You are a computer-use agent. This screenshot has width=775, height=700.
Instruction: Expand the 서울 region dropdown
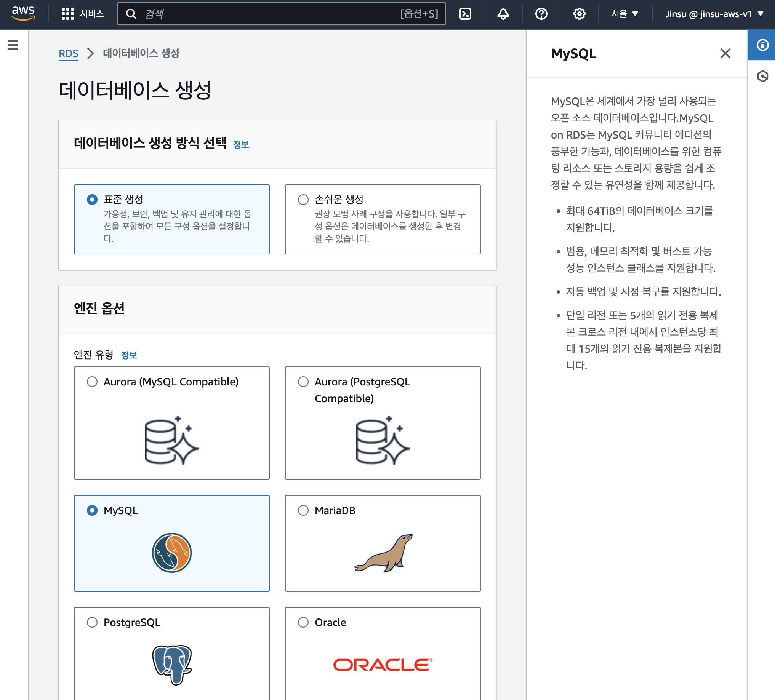(x=624, y=14)
